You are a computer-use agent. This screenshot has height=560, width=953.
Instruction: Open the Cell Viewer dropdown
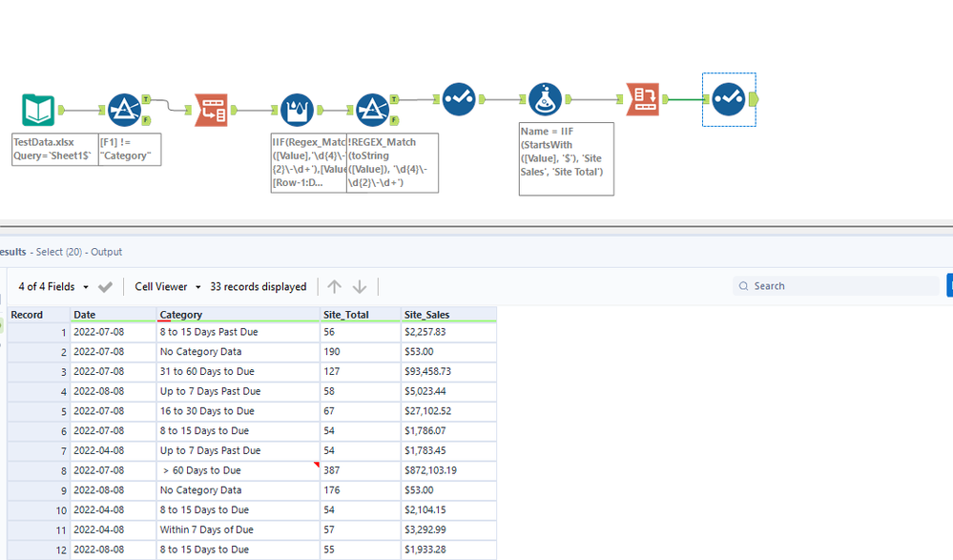[168, 286]
